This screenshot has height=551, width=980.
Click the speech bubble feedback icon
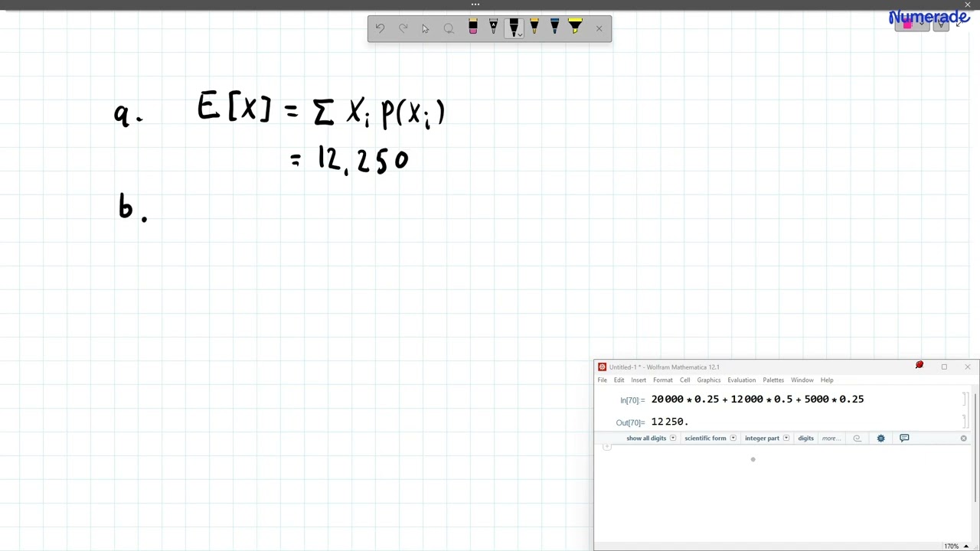point(904,439)
